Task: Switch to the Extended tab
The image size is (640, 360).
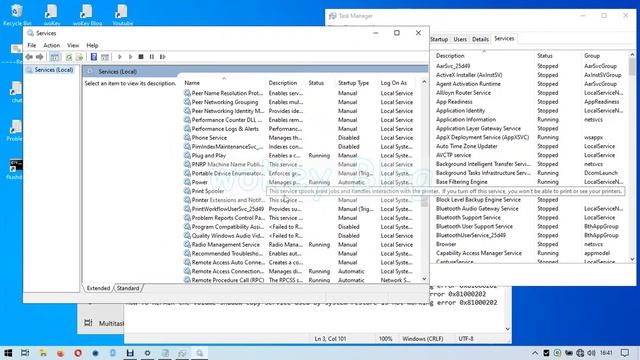Action: (x=98, y=288)
